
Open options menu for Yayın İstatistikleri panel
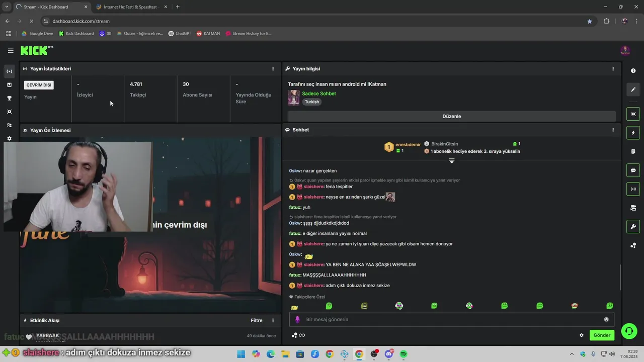coord(273,69)
